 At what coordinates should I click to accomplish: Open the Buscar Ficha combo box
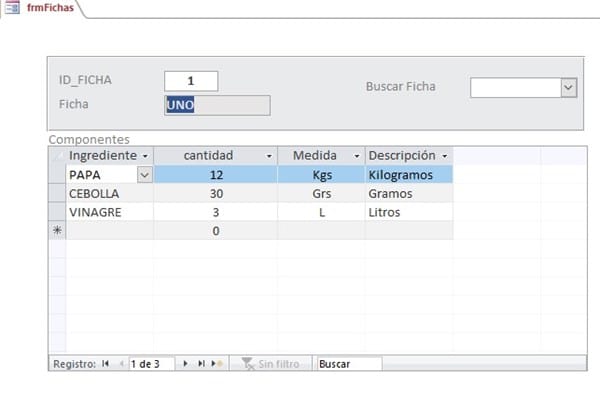568,88
